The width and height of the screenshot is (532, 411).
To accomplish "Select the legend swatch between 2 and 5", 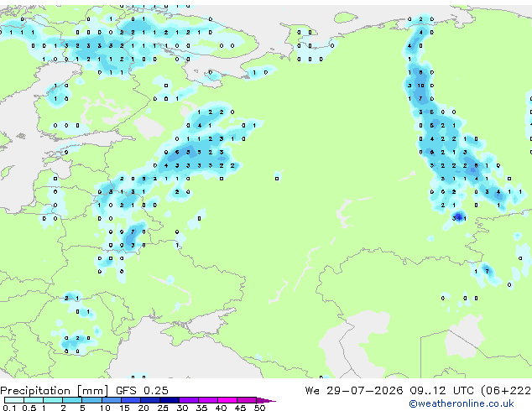I will click(72, 400).
